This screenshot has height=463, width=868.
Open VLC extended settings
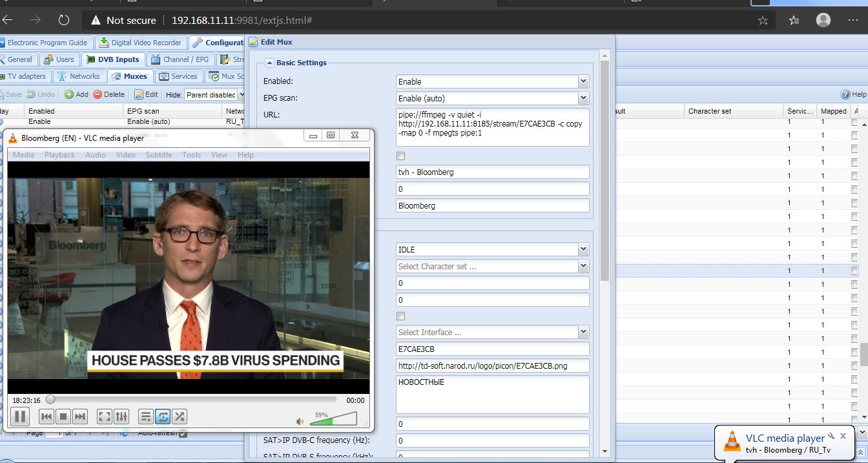click(x=121, y=417)
